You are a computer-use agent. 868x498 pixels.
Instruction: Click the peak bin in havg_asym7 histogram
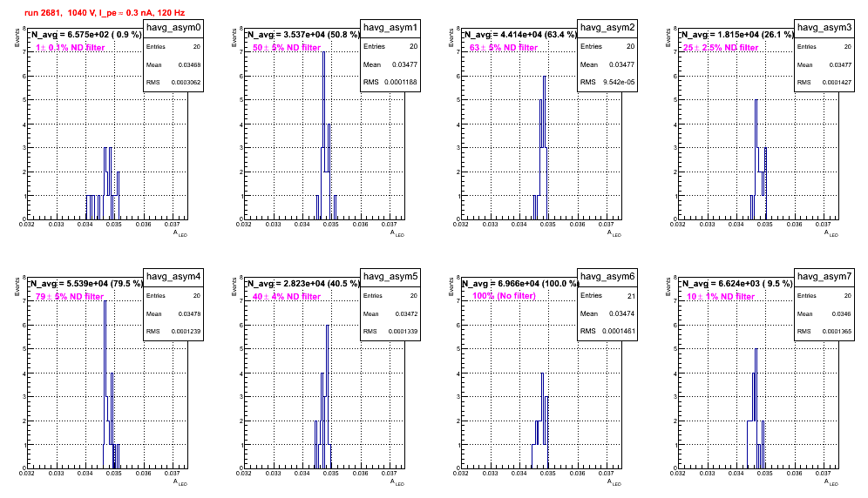(x=756, y=408)
